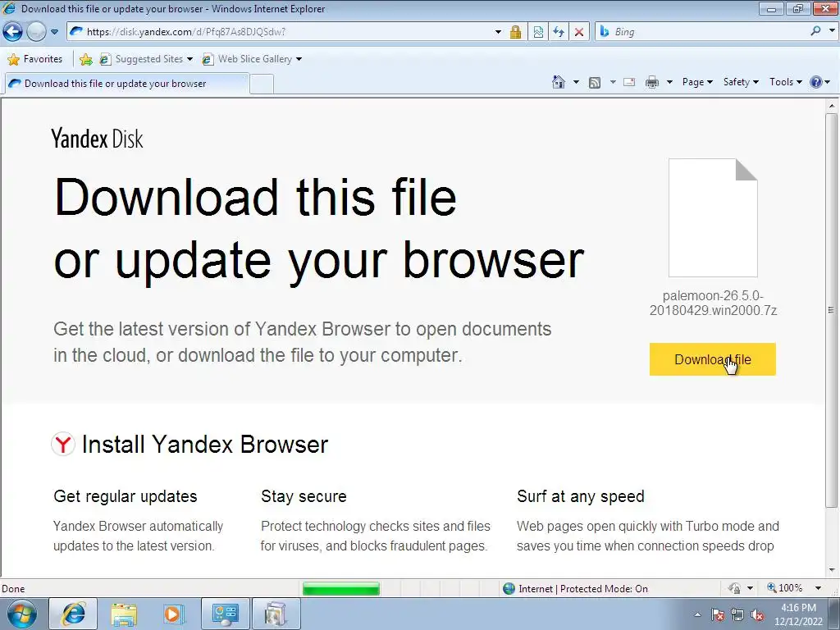Click the muted volume speaker icon
Viewport: 840px width, 630px height.
[x=757, y=614]
